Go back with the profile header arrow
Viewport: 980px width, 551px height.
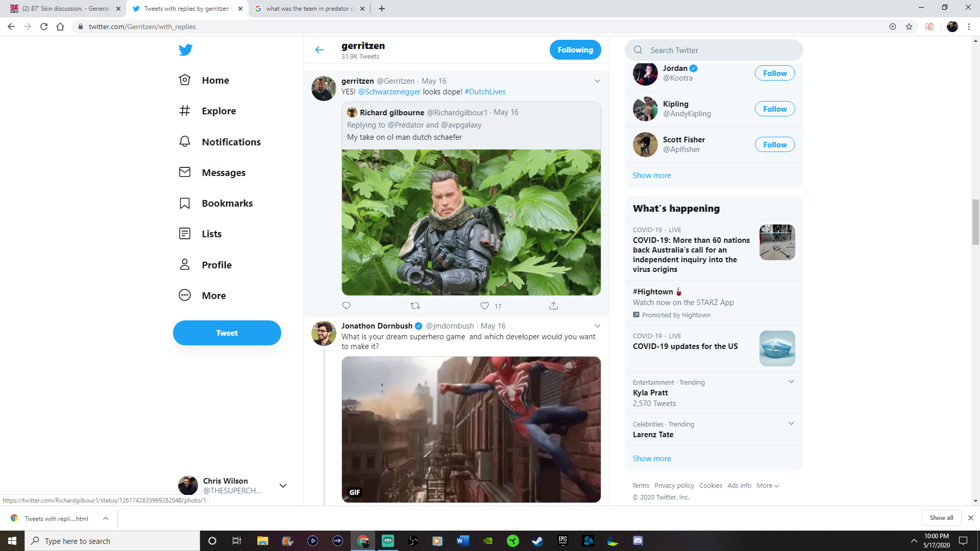[x=320, y=49]
